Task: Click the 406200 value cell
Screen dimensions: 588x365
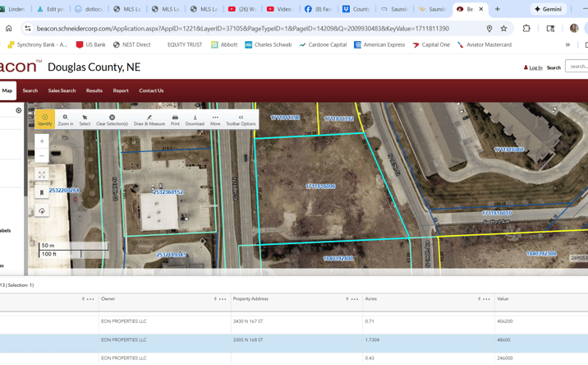Action: pos(505,321)
